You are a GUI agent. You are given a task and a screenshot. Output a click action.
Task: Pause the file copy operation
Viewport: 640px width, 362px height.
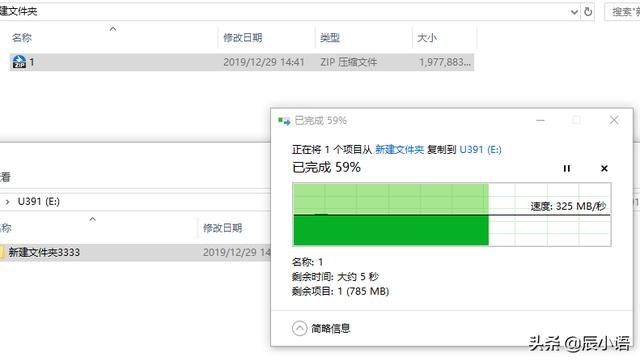(x=567, y=169)
